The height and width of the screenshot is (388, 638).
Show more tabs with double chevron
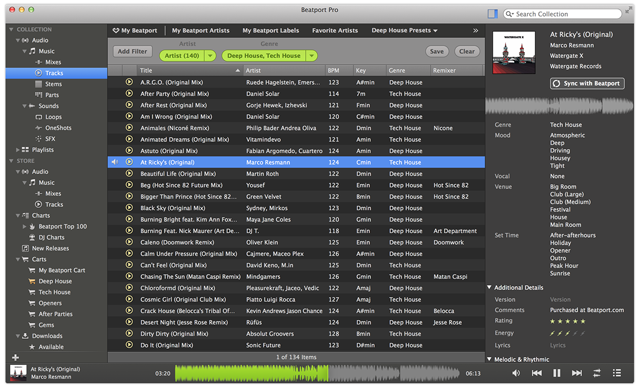point(475,31)
